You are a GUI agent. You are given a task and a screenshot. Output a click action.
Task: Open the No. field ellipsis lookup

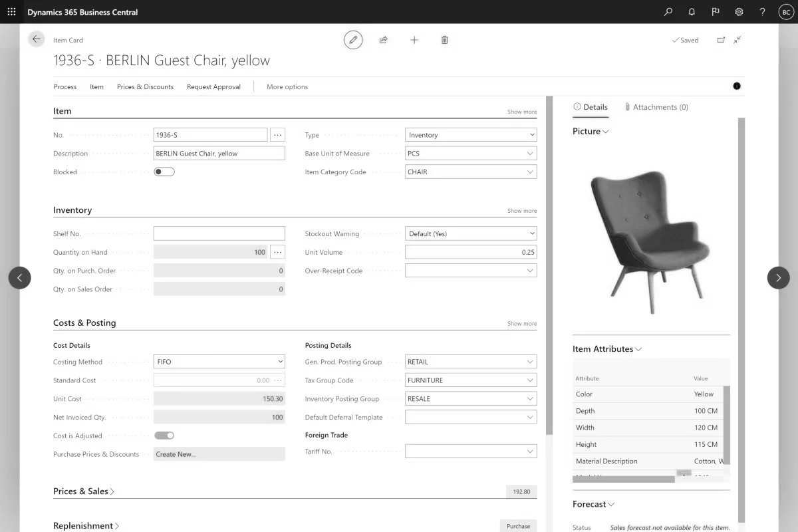[278, 135]
